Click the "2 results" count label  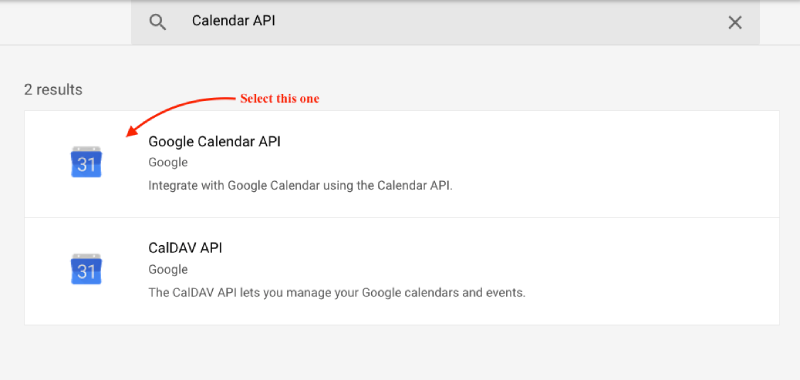pos(53,90)
